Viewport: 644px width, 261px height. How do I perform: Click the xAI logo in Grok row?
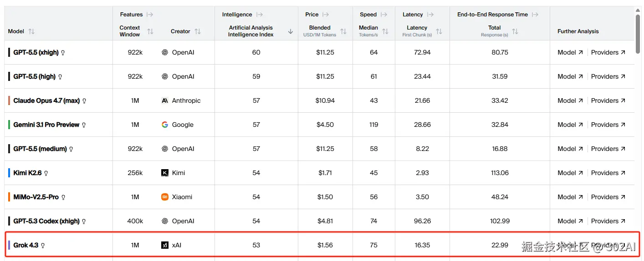165,245
